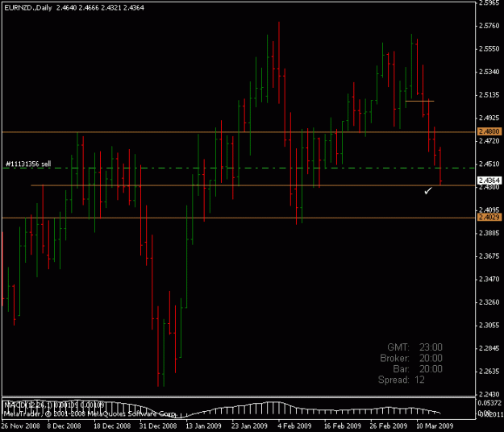
Task: Click the 2.2845 price scale label
Action: click(x=489, y=348)
